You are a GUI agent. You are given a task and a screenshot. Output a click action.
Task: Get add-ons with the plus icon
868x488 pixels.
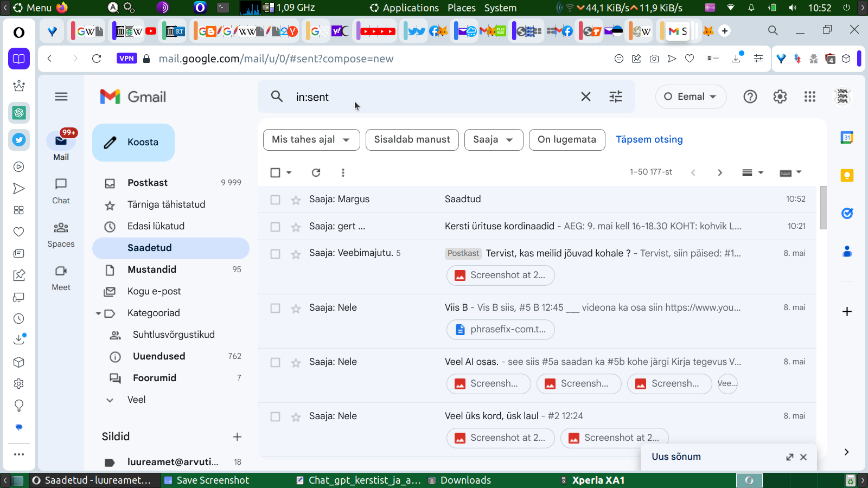click(847, 311)
